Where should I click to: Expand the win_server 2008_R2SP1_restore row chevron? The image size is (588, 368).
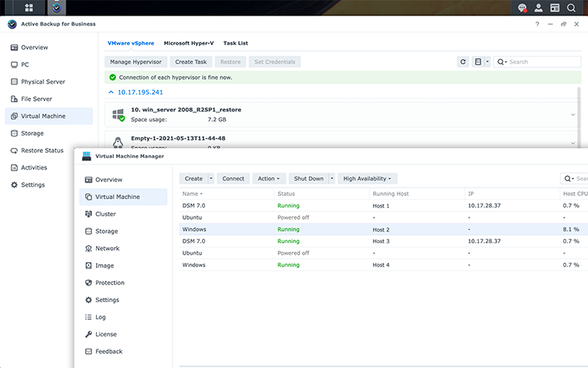[x=573, y=115]
